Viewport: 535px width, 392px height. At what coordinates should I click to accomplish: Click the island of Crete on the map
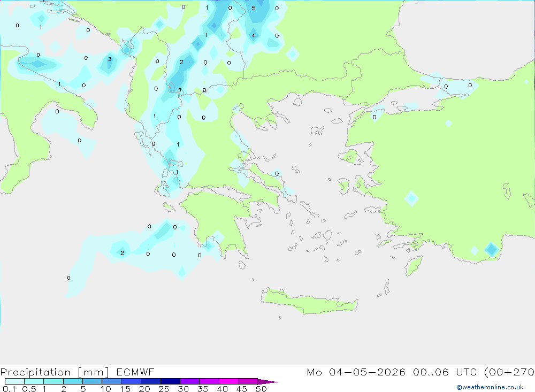click(x=309, y=301)
